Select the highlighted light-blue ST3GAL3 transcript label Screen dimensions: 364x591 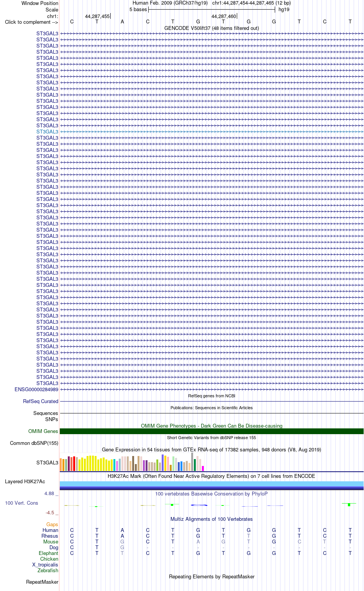[48, 132]
